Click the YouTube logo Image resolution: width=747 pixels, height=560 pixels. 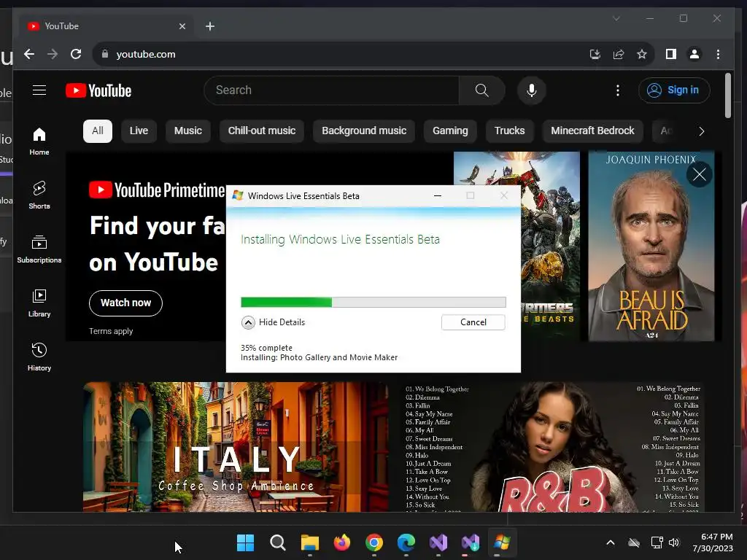point(98,90)
